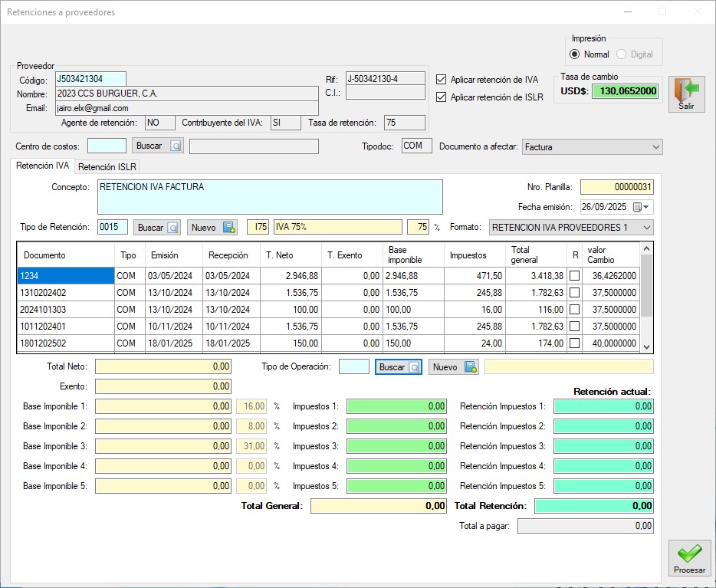Click the green checkmark Procesar icon

pos(689,554)
